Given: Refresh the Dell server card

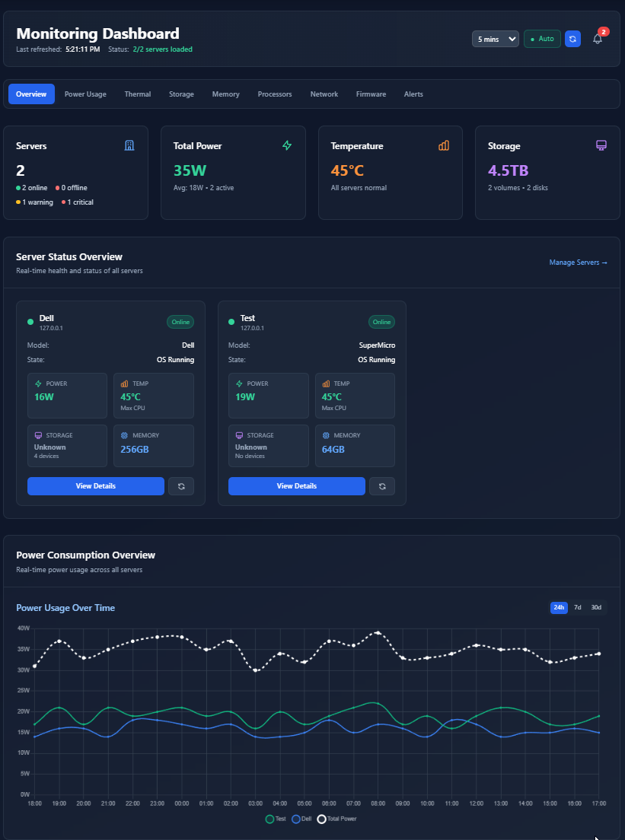Looking at the screenshot, I should tap(181, 486).
